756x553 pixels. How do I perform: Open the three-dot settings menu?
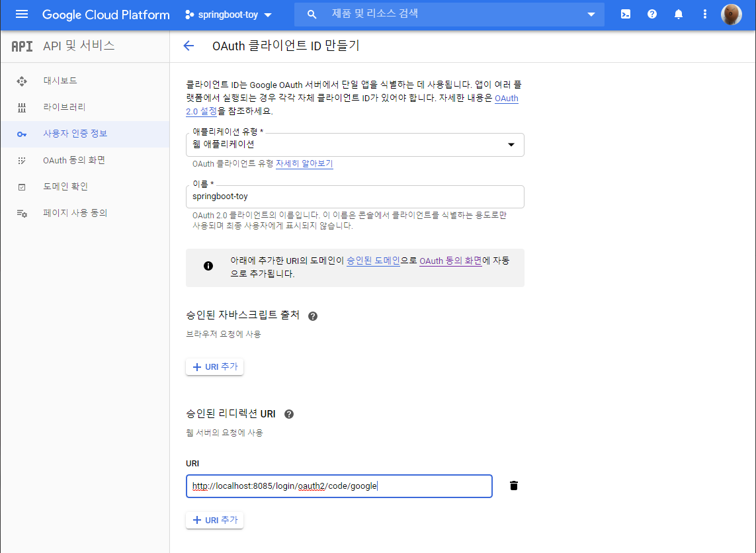pyautogui.click(x=705, y=15)
